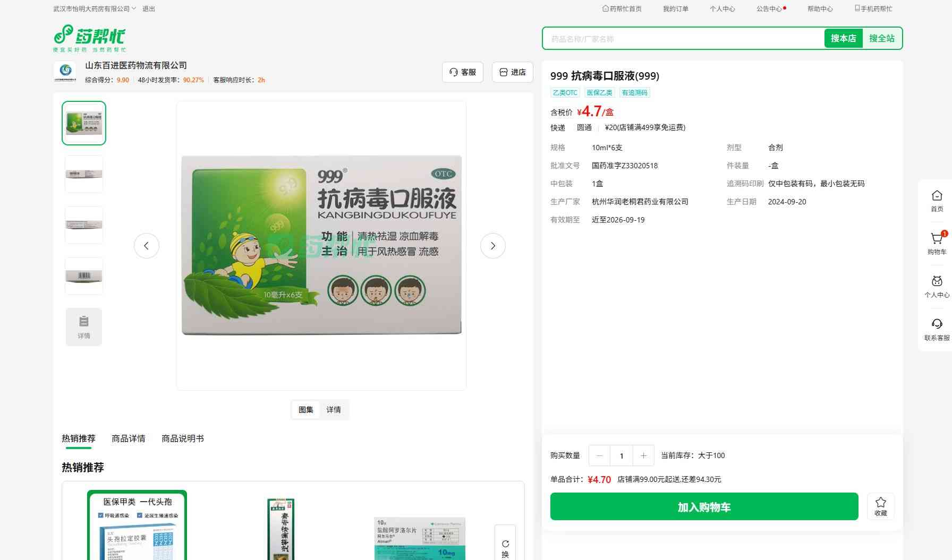Switch image viewer to 详情 mode
This screenshot has width=952, height=560.
(x=334, y=410)
